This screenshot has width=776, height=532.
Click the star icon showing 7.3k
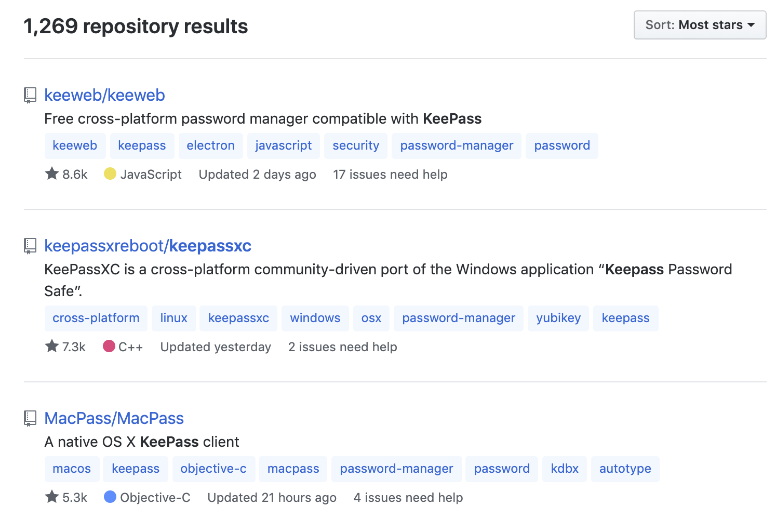coord(52,346)
